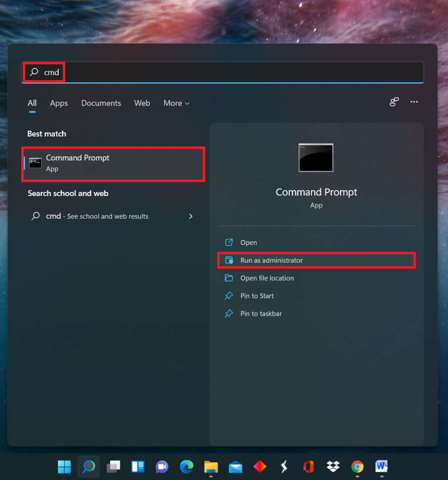Click the Search school and web heading
Viewport: 448px width, 480px height.
68,193
